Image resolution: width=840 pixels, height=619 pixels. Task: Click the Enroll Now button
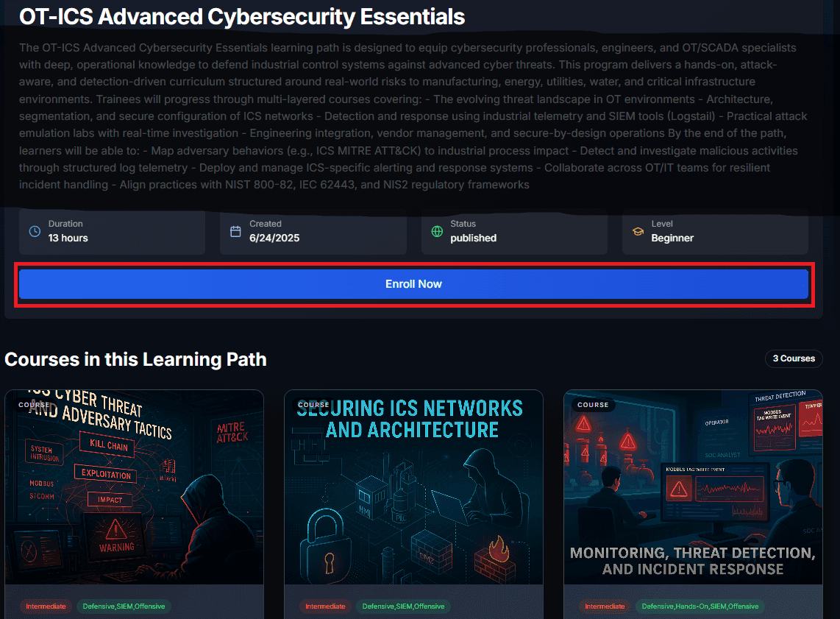point(413,284)
